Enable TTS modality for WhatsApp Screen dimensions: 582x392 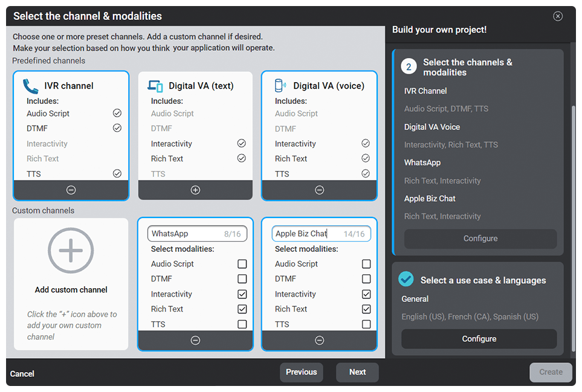(x=243, y=324)
